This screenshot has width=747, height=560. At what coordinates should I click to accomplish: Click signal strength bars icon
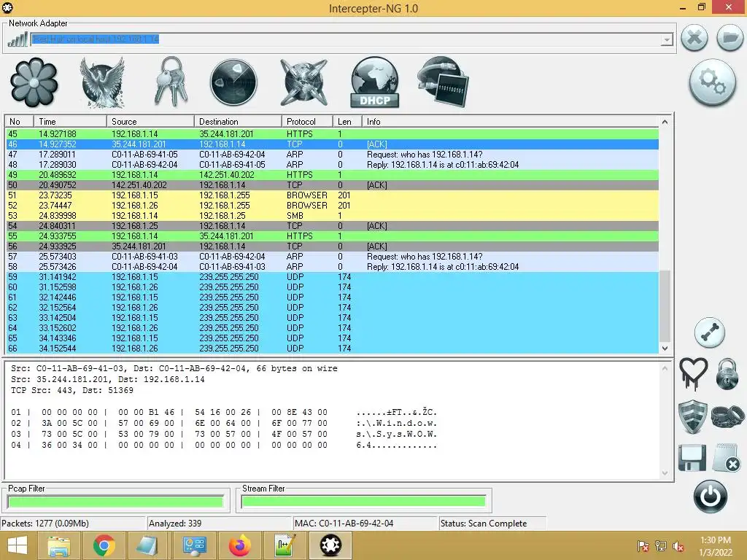(18, 39)
